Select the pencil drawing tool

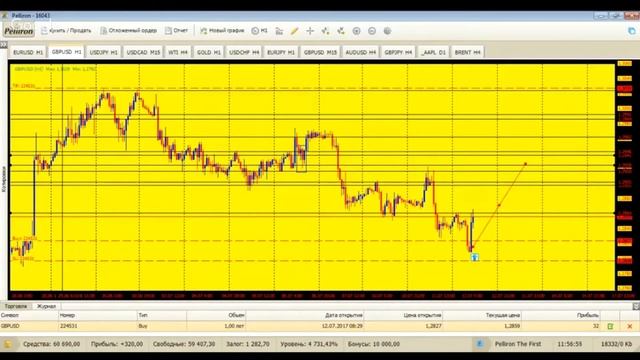(x=294, y=31)
